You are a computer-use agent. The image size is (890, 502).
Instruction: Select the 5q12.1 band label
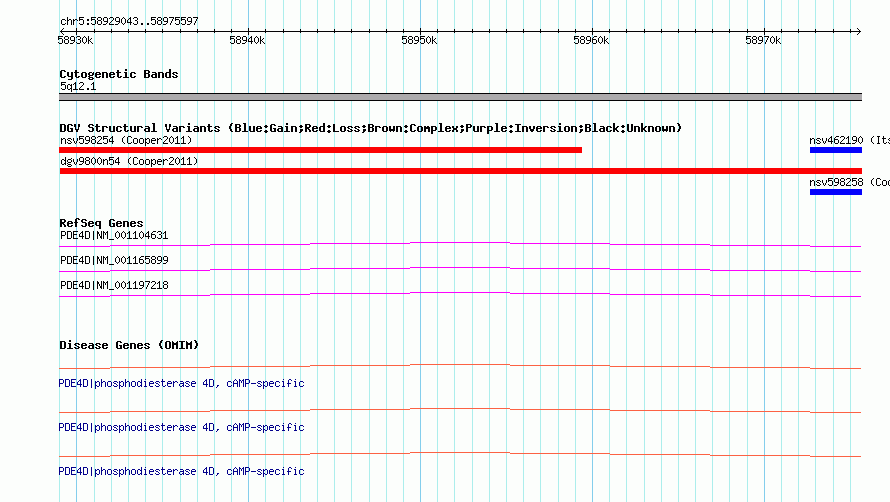pyautogui.click(x=78, y=86)
